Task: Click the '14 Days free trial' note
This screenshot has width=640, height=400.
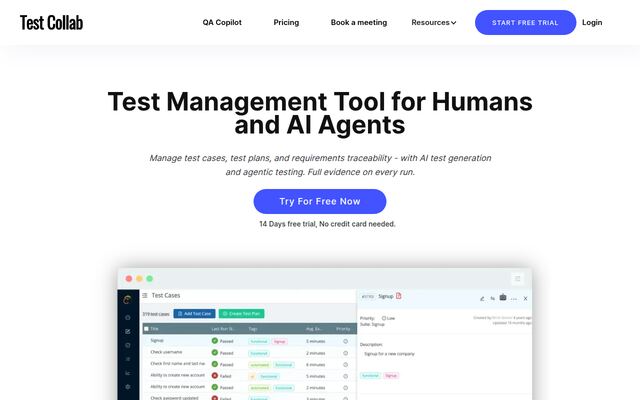Action: click(x=327, y=224)
